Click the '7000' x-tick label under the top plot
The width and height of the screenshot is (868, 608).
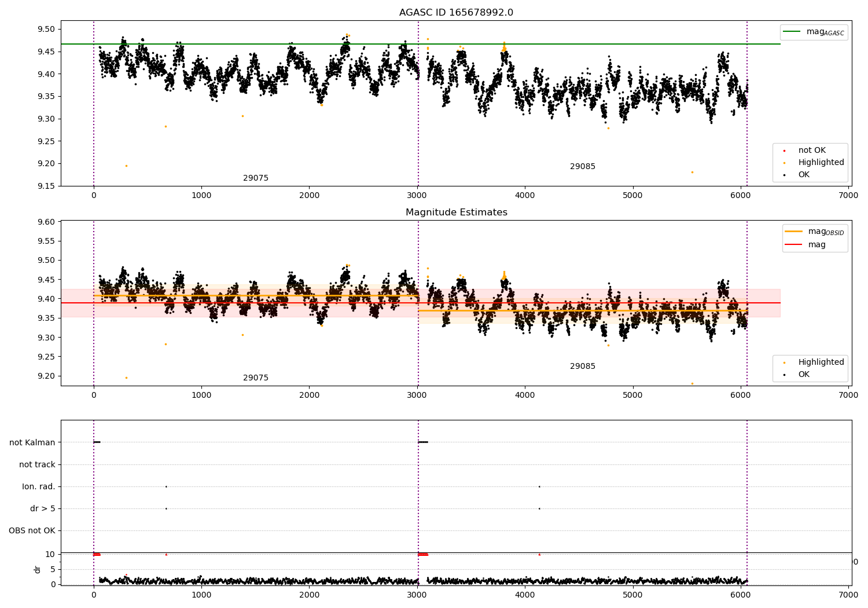(x=848, y=196)
